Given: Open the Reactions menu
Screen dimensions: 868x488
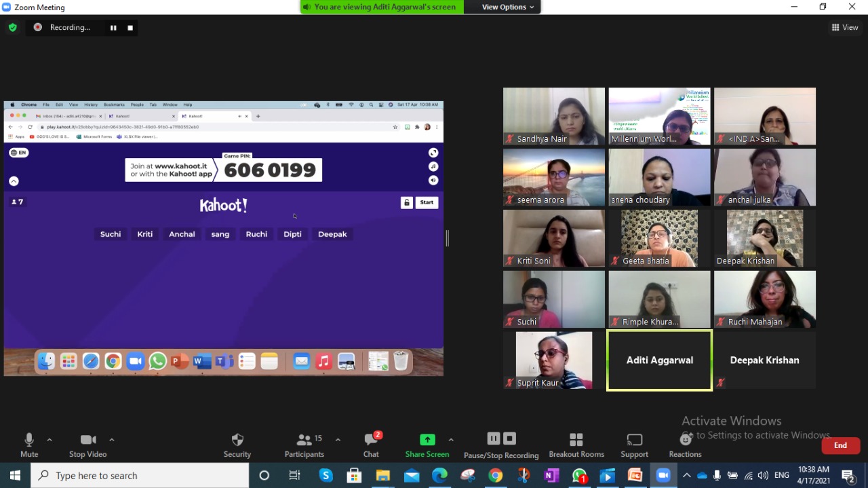Looking at the screenshot, I should 686,445.
